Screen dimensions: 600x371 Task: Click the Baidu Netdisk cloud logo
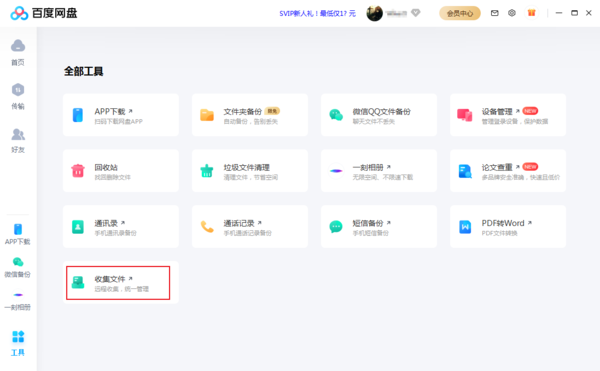pos(19,13)
